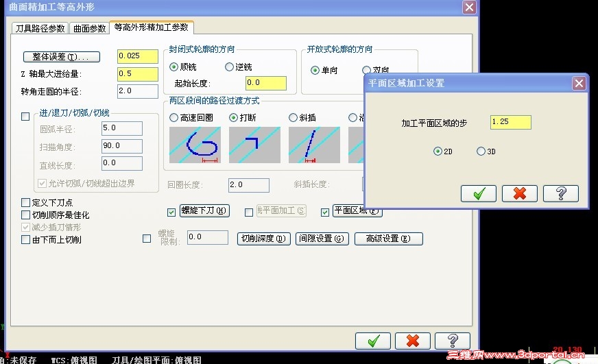Select the 单向 radio button
Screen dimensions: 598x364
point(315,70)
